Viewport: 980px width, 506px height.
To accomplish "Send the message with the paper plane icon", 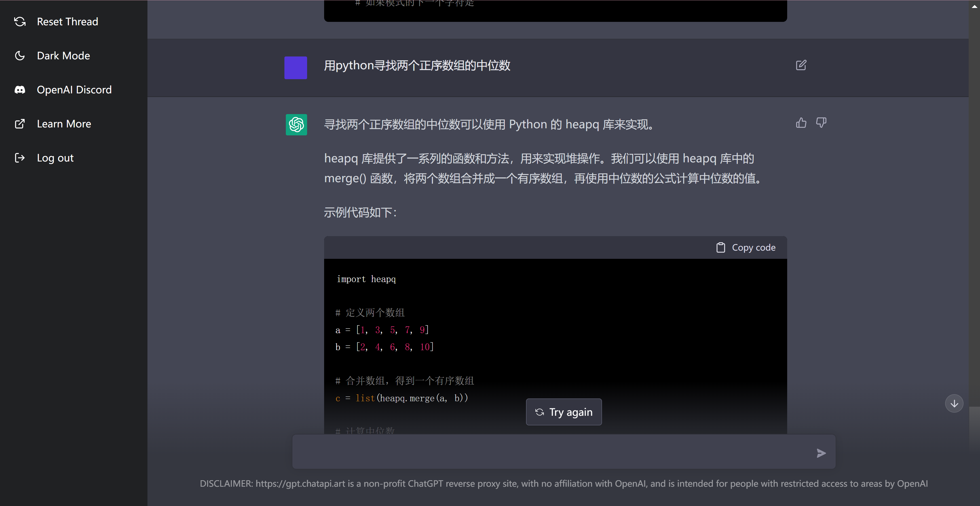I will pyautogui.click(x=821, y=453).
